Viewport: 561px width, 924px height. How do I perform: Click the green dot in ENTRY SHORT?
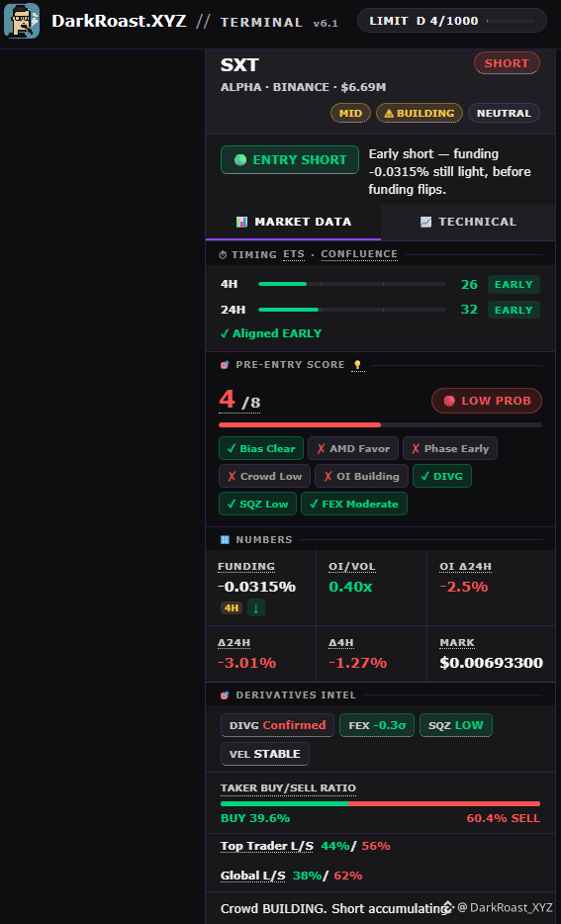240,160
